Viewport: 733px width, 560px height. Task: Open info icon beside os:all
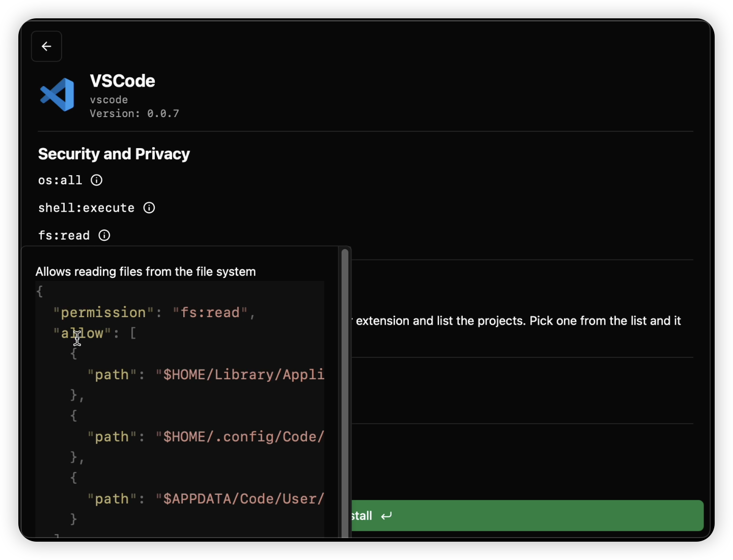coord(96,180)
